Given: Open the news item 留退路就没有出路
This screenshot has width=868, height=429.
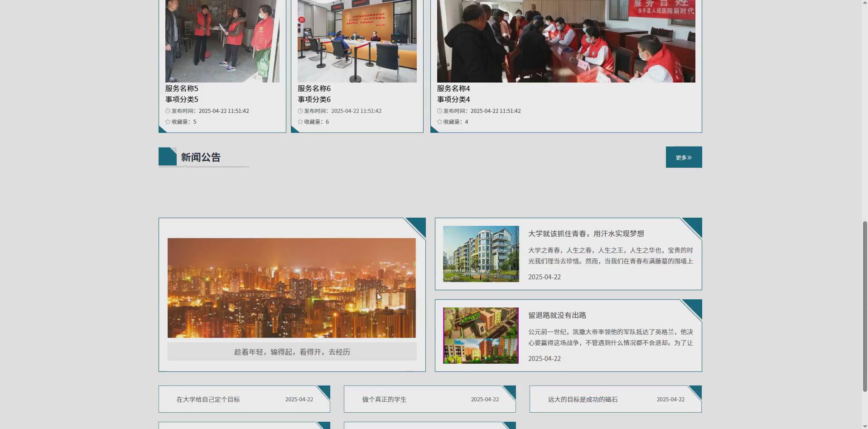Looking at the screenshot, I should click(558, 315).
